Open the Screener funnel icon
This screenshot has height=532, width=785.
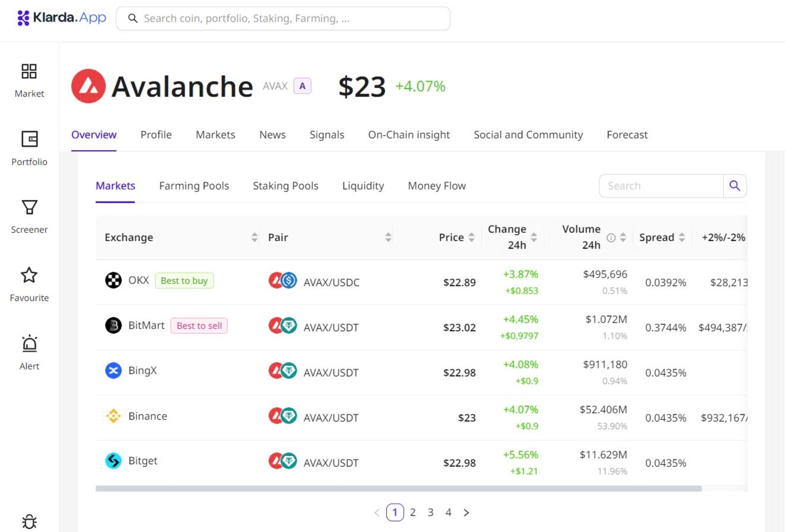(x=29, y=207)
